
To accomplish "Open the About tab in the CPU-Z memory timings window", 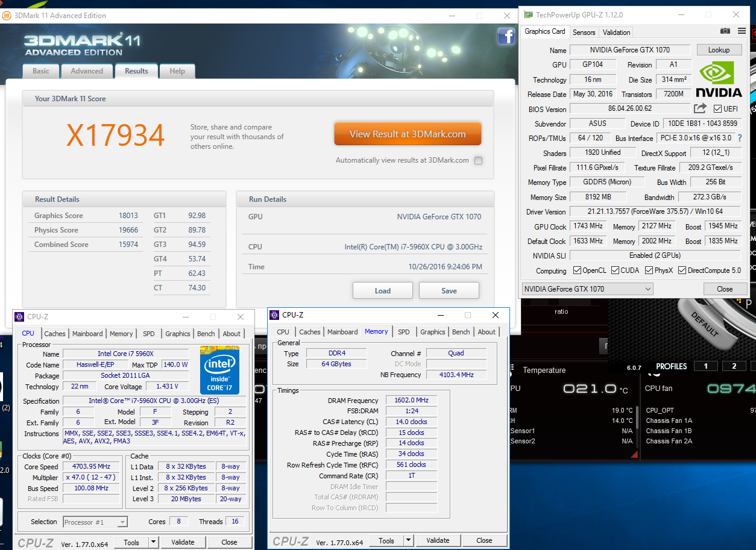I will (x=487, y=332).
